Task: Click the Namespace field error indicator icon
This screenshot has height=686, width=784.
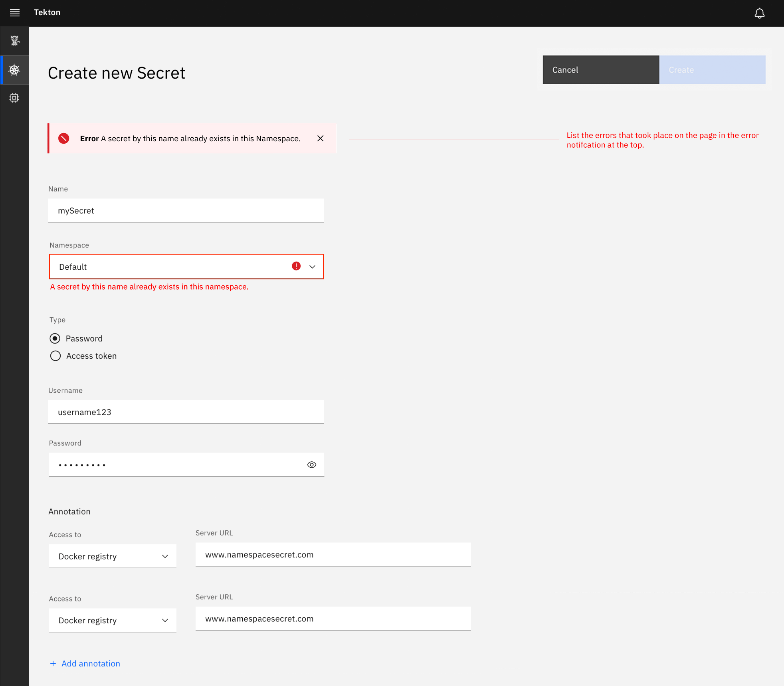Action: click(296, 266)
